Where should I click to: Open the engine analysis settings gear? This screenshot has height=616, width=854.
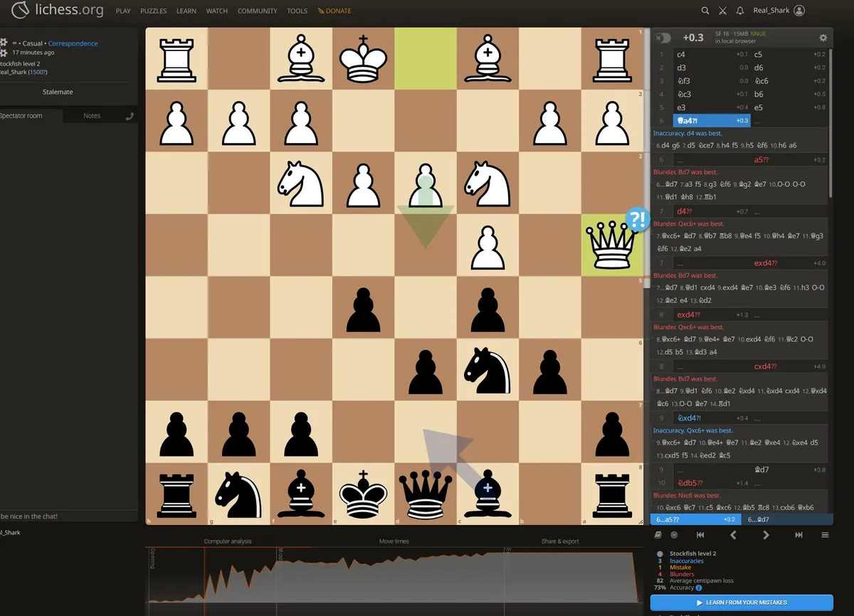(x=823, y=37)
